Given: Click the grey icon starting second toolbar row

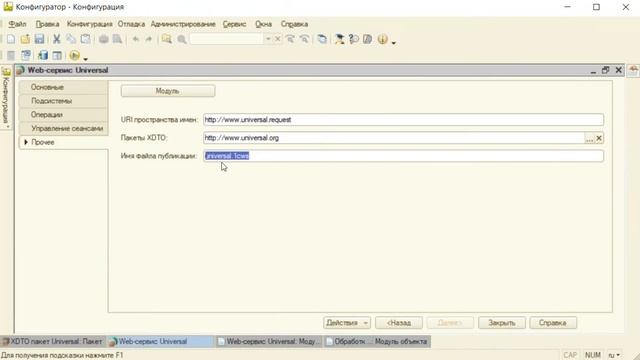Looking at the screenshot, I should coord(11,55).
